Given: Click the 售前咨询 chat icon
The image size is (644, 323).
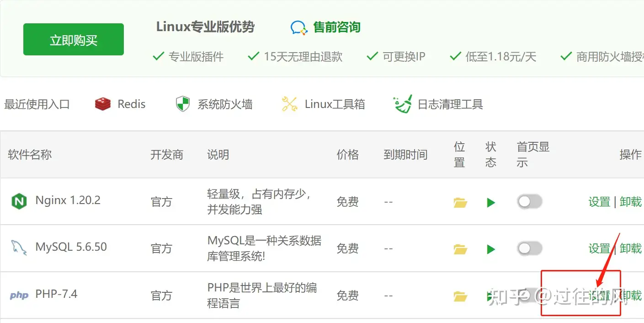Looking at the screenshot, I should (x=299, y=28).
